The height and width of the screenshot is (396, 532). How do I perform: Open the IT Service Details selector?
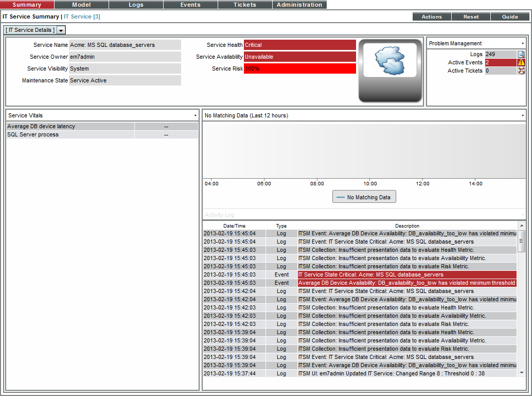pos(61,30)
